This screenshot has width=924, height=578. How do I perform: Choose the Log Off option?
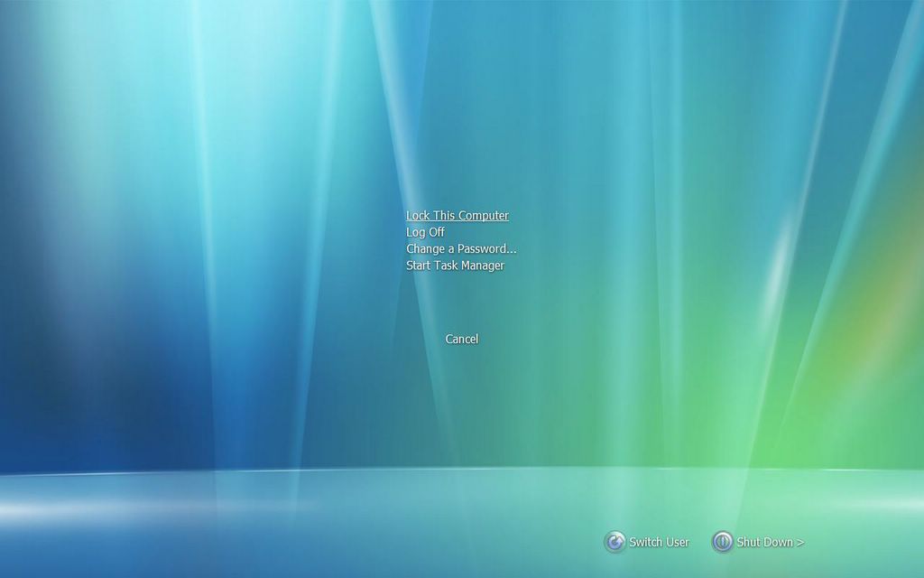pos(426,232)
